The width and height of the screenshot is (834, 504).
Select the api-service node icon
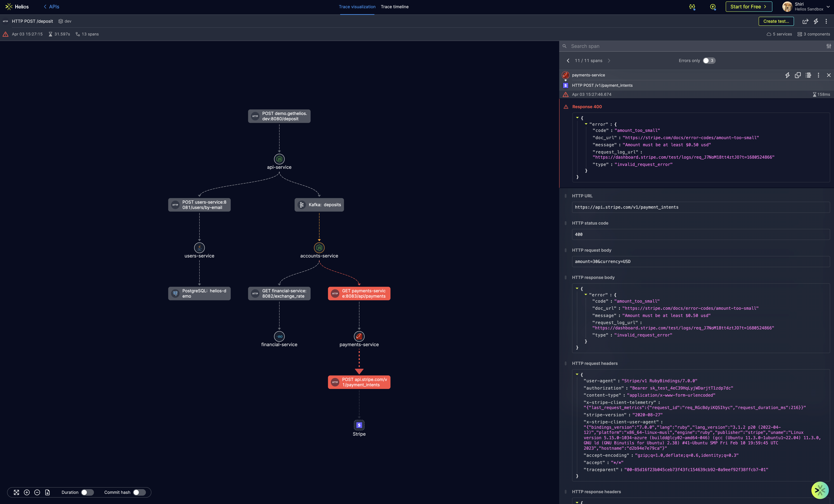pyautogui.click(x=279, y=159)
